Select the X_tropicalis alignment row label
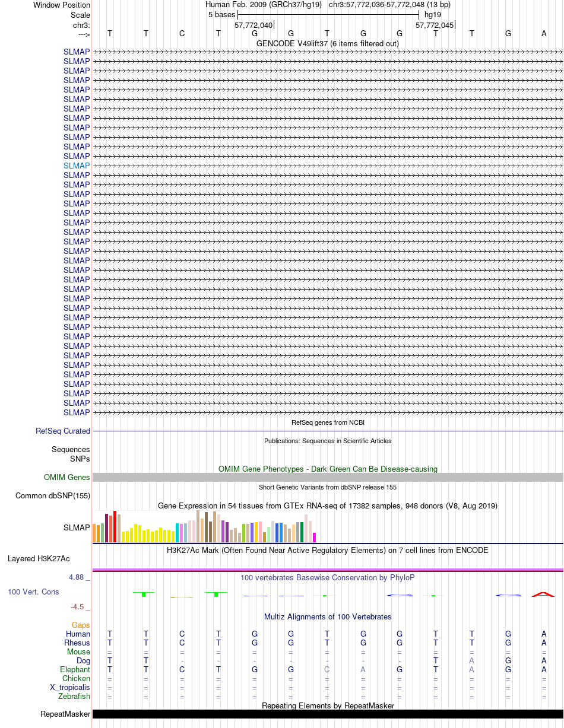Viewport: 564px width, 728px height. pos(70,688)
